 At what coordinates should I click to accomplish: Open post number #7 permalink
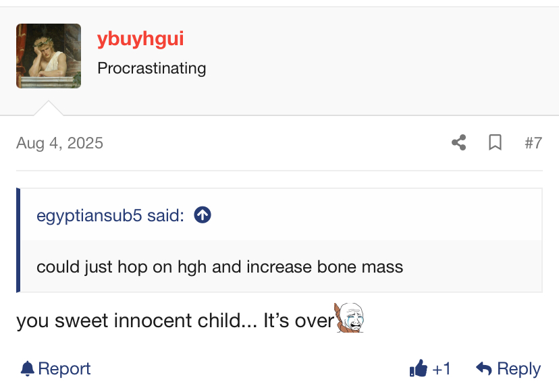(x=533, y=143)
